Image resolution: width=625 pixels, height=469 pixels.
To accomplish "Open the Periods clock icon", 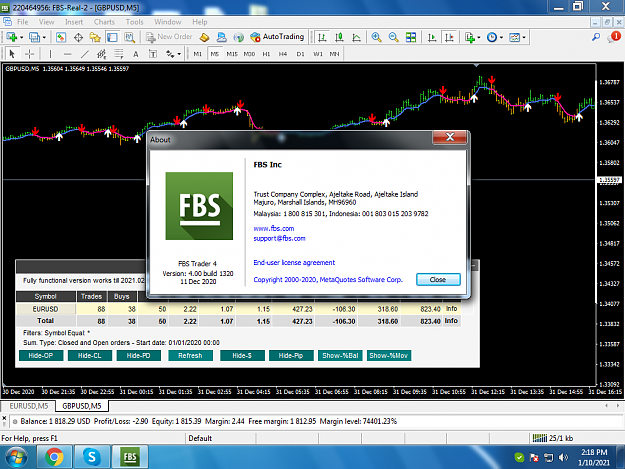I will tap(492, 37).
